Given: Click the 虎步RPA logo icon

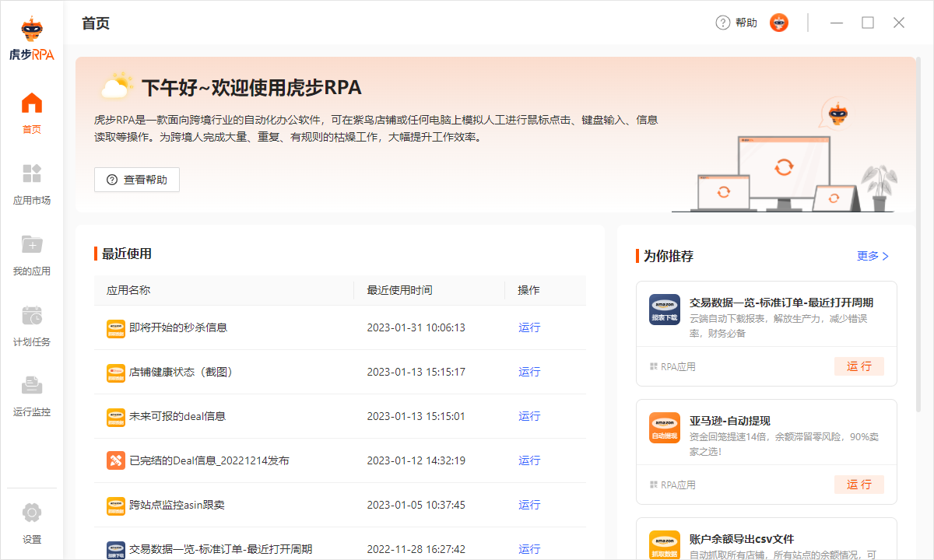Looking at the screenshot, I should (x=31, y=39).
